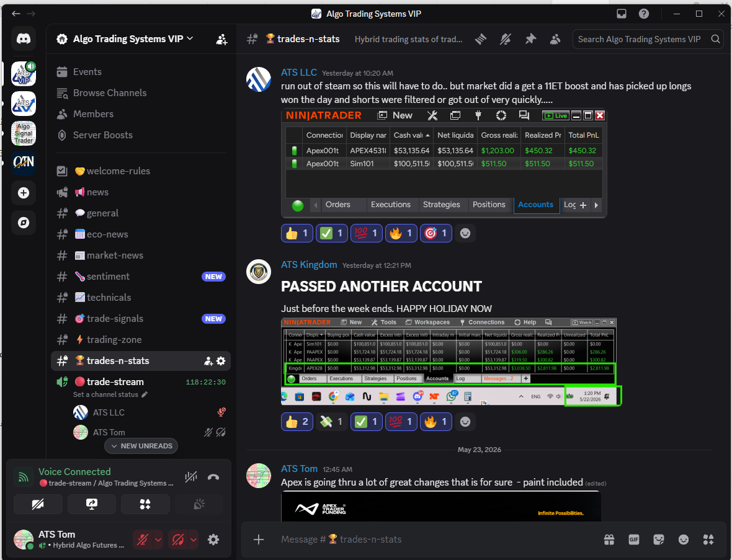Open Explore Discoverable Servers compass icon
Screen dimensions: 732x560
pyautogui.click(x=24, y=223)
